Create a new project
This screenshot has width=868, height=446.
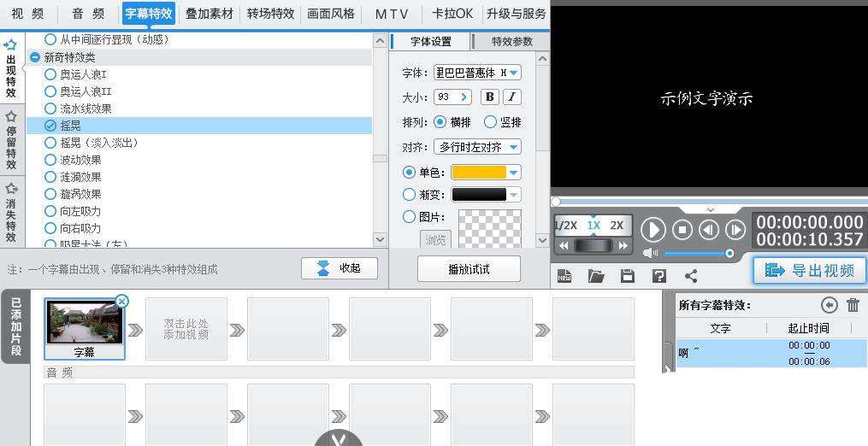[564, 276]
